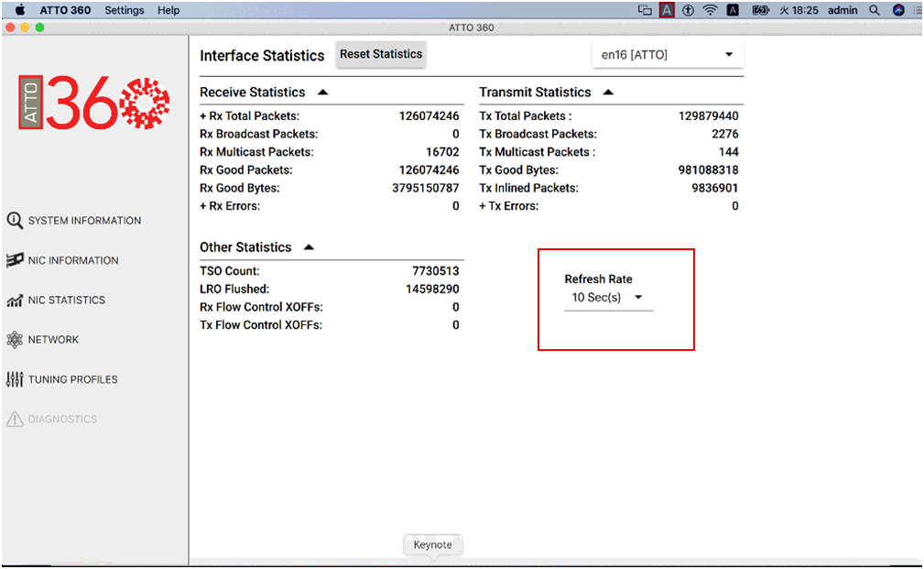The width and height of the screenshot is (924, 569).
Task: Click the Siri icon in menu bar
Action: point(898,10)
